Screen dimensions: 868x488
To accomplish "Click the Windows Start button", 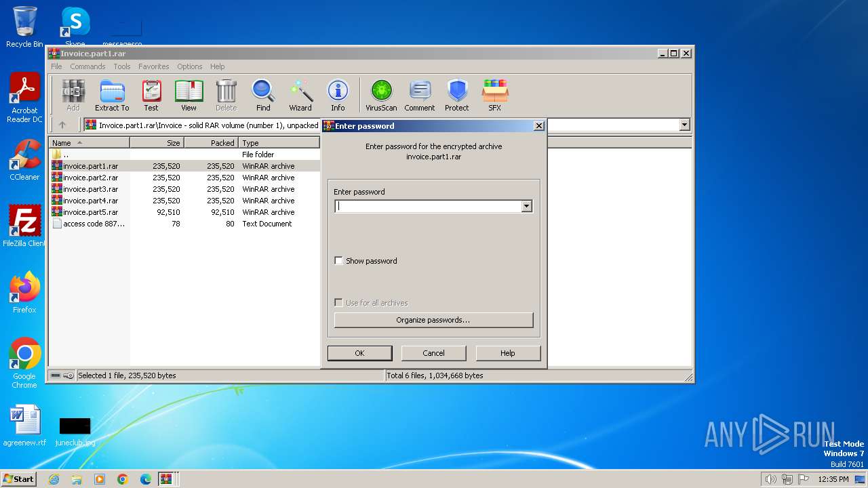I will [19, 479].
